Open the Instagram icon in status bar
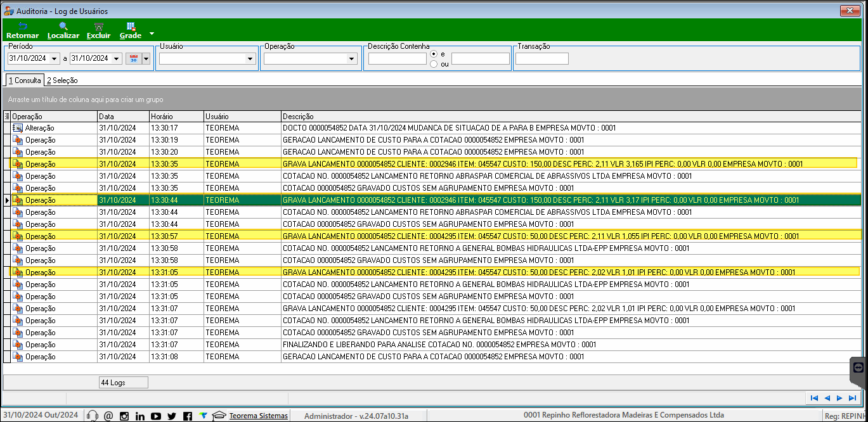This screenshot has width=868, height=422. pyautogui.click(x=124, y=416)
